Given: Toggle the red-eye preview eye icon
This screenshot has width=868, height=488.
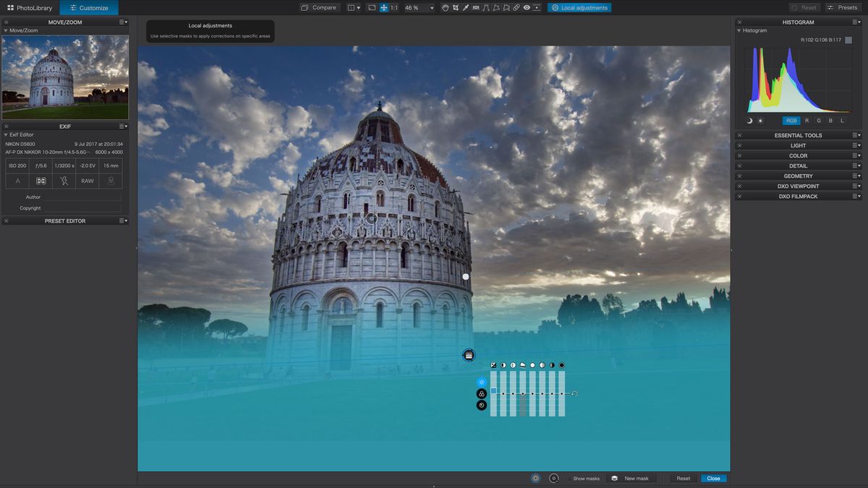Looking at the screenshot, I should point(527,7).
